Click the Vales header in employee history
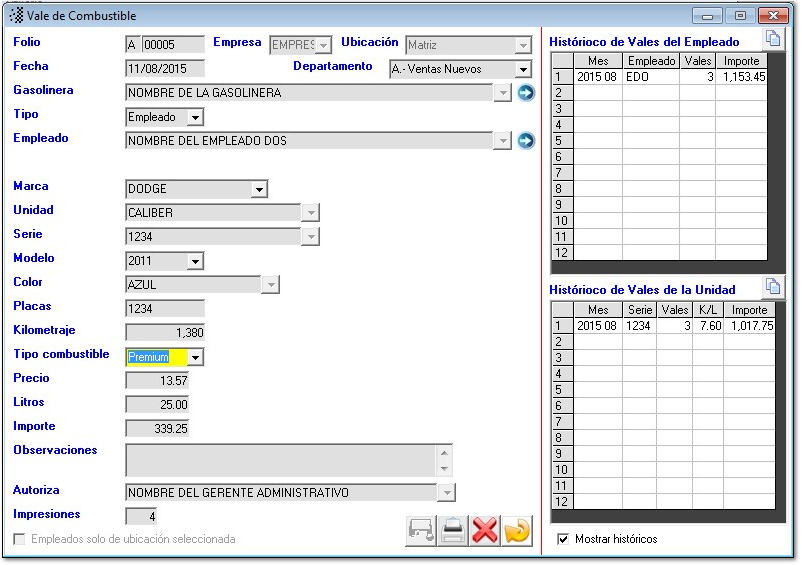This screenshot has height=565, width=802. click(698, 61)
